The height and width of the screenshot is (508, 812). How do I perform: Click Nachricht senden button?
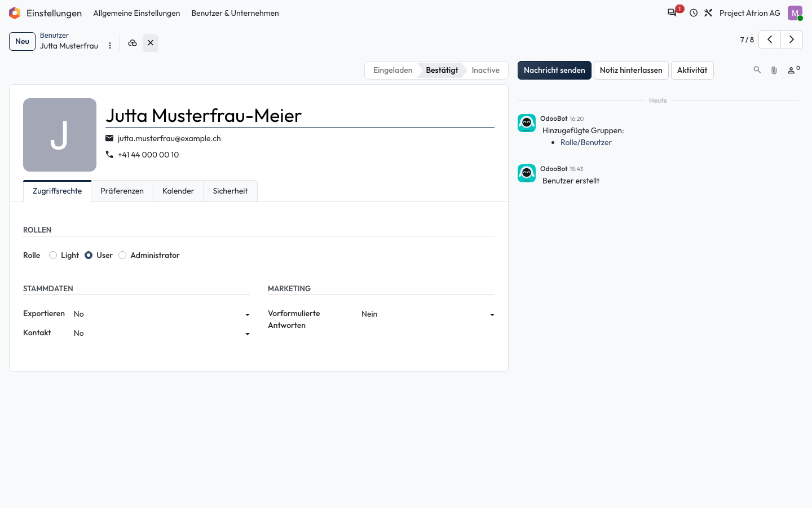coord(554,70)
